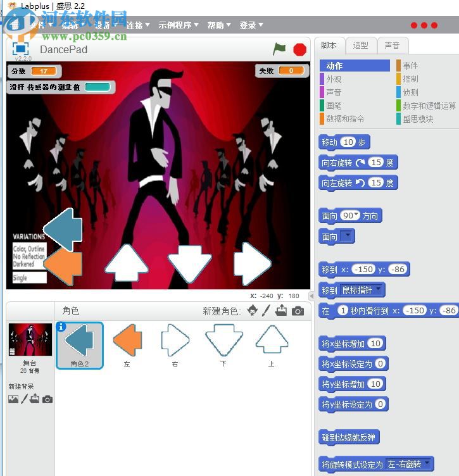Click y value -86 in 移到 block
Screen dimensions: 459x476
click(398, 269)
